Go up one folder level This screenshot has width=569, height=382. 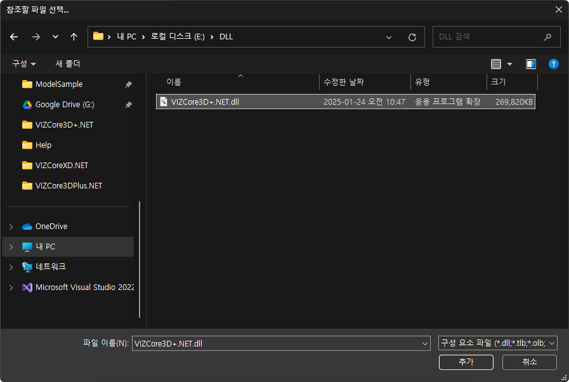(x=74, y=37)
